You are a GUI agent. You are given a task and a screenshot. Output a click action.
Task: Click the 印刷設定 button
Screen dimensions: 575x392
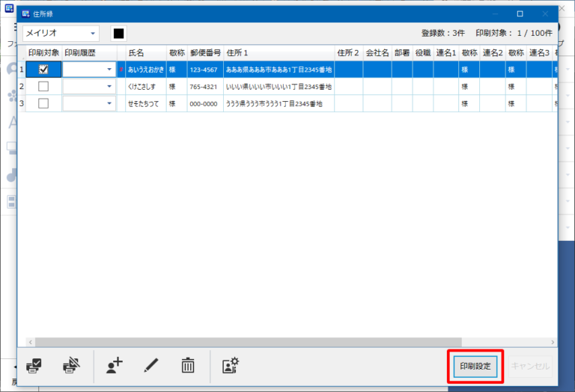475,367
